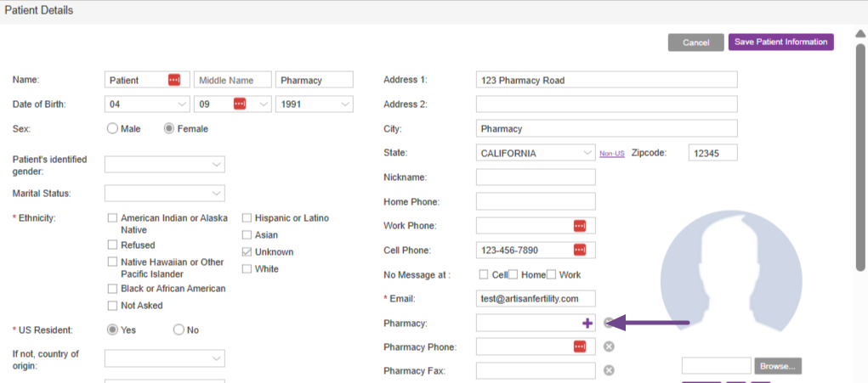Click the Address 2 input field
This screenshot has width=868, height=383.
click(606, 104)
